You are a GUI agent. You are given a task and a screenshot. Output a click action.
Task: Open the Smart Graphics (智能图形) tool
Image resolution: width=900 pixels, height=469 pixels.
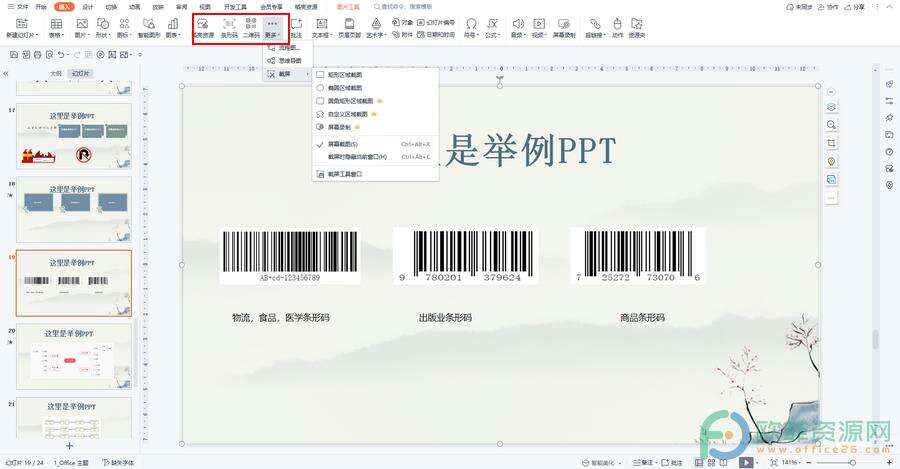[x=149, y=28]
